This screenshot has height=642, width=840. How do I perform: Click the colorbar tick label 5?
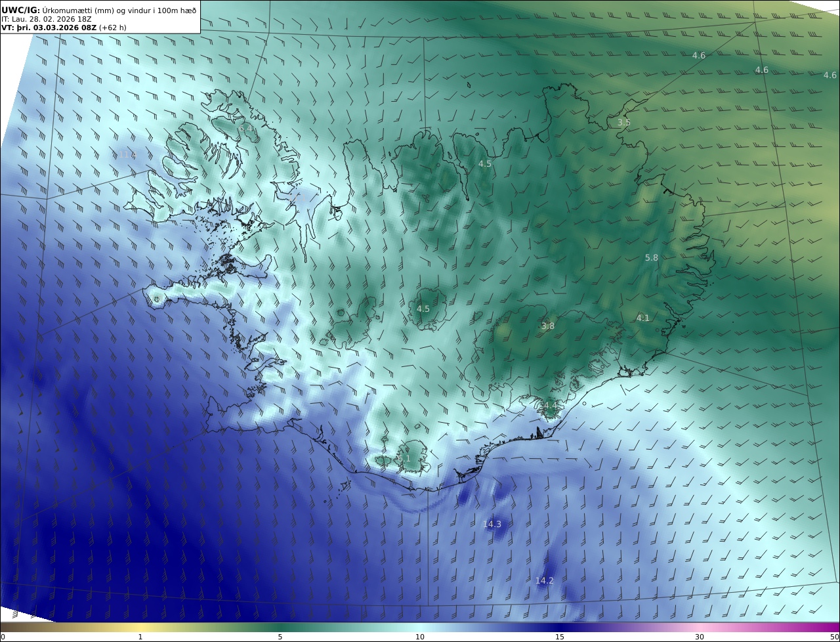(x=280, y=637)
